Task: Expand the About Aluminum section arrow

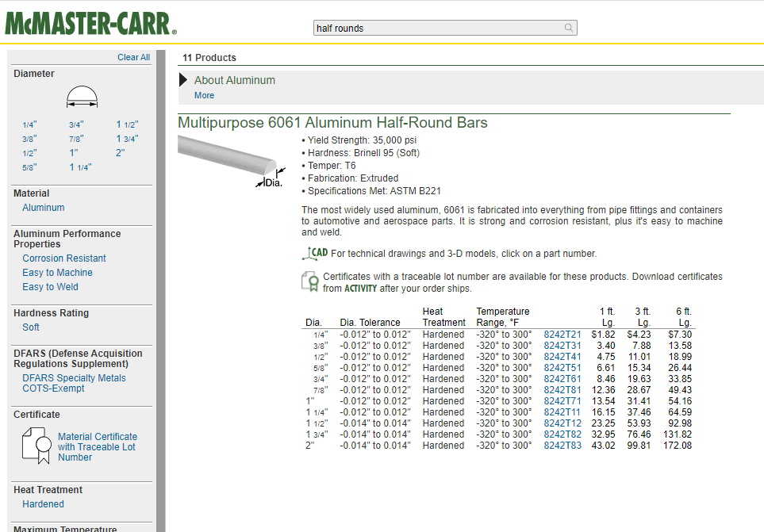Action: click(183, 80)
